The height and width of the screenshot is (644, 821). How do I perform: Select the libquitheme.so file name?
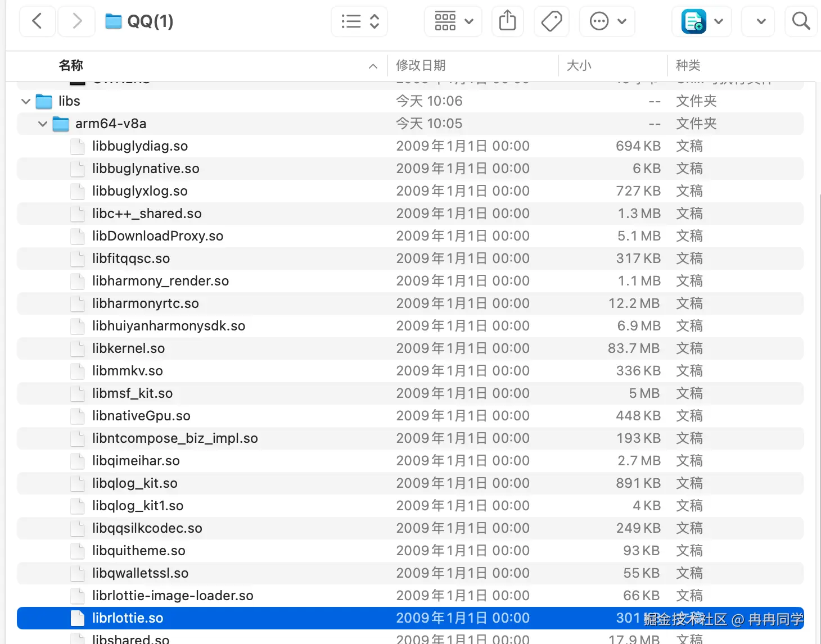coord(139,551)
